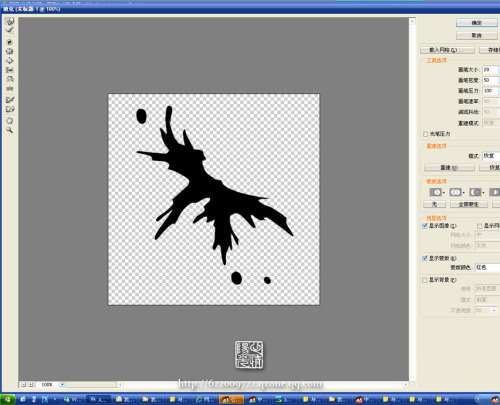Viewport: 500px width, 405px height.
Task: Enable the 显示背景 show backdrop checkbox
Action: coord(425,280)
